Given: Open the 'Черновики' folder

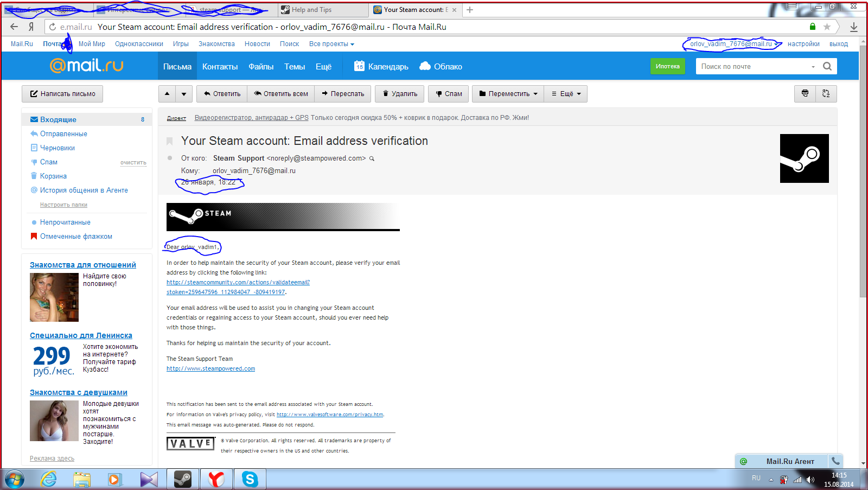Looking at the screenshot, I should click(57, 148).
